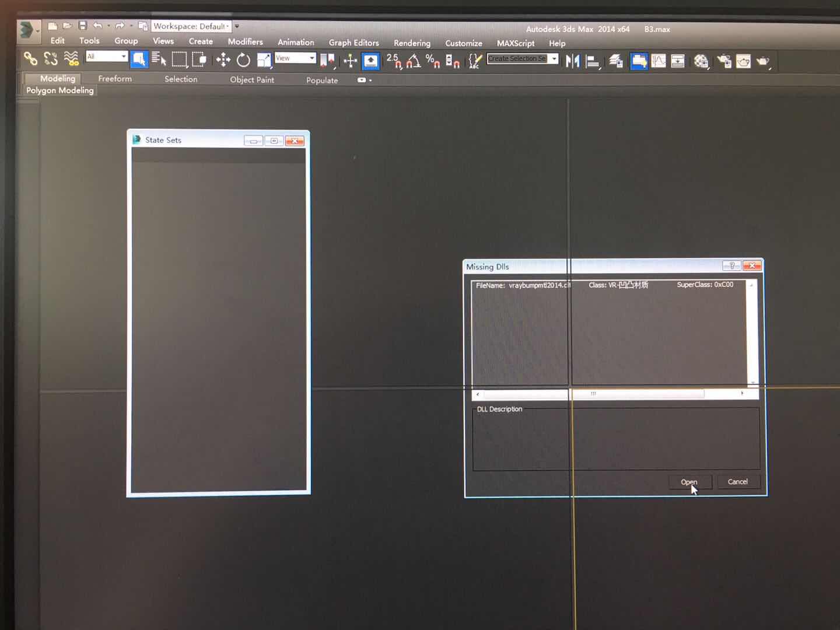
Task: Toggle the Graphite ribbon display
Action: 639,61
